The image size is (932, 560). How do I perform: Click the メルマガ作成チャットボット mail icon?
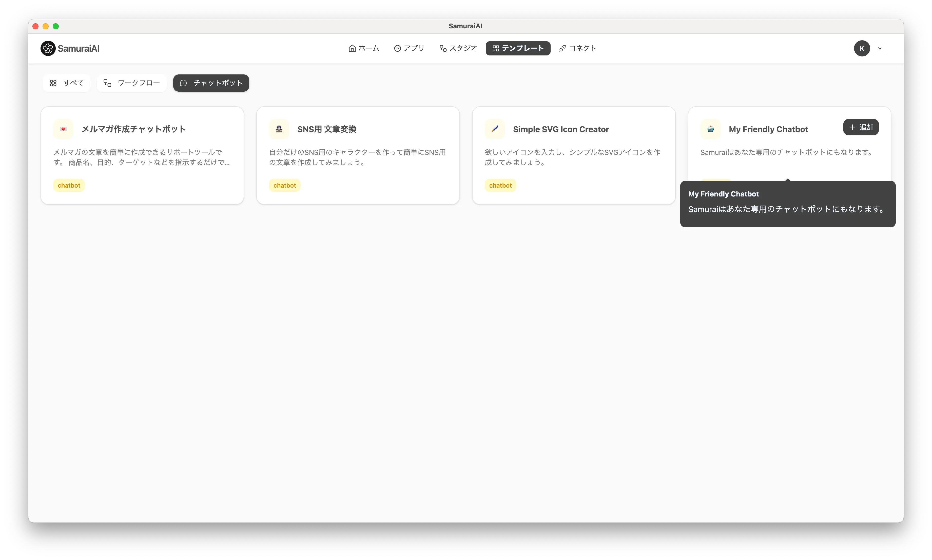tap(63, 129)
